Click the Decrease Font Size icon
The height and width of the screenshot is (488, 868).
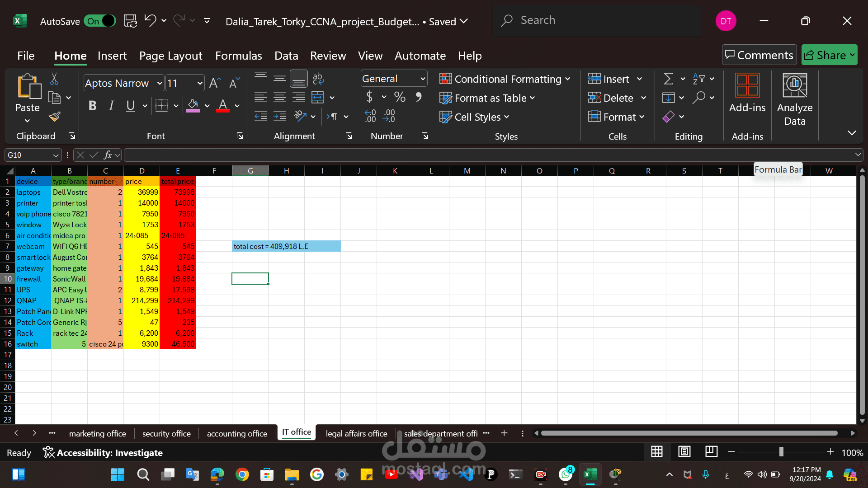pyautogui.click(x=234, y=83)
